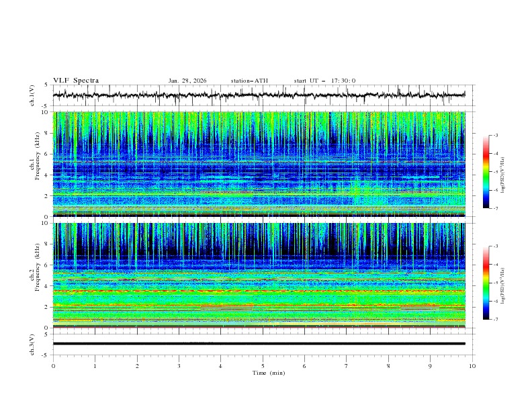Click time axis tick label "7"

[x=347, y=366]
